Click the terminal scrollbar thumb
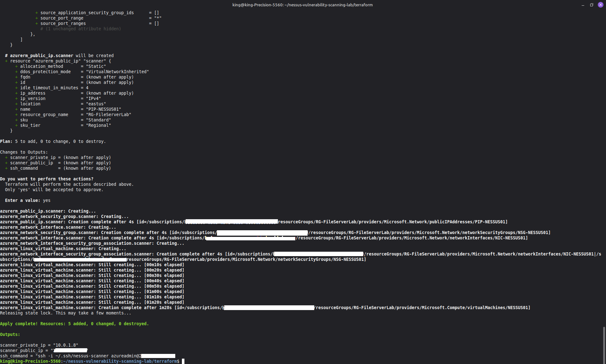 click(x=604, y=345)
